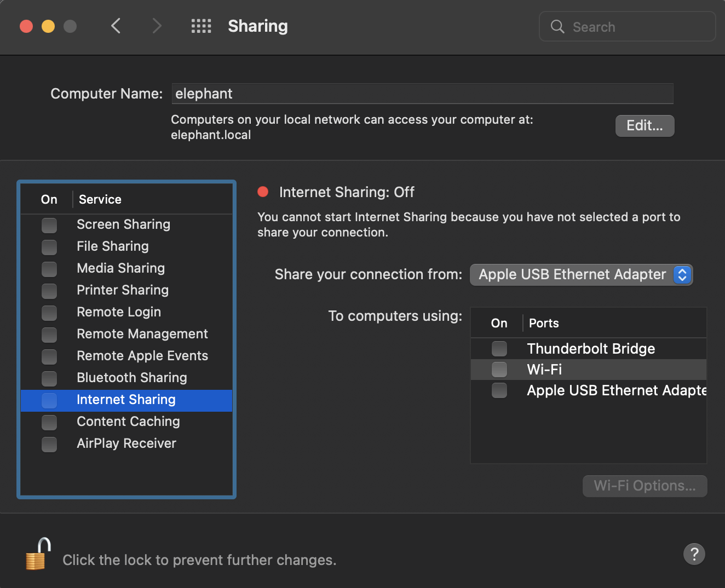Click the magnifying glass in the search bar

[557, 26]
